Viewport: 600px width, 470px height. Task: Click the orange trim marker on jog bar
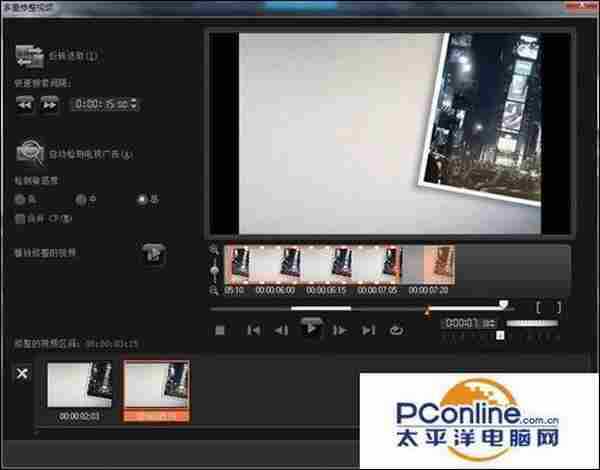427,312
